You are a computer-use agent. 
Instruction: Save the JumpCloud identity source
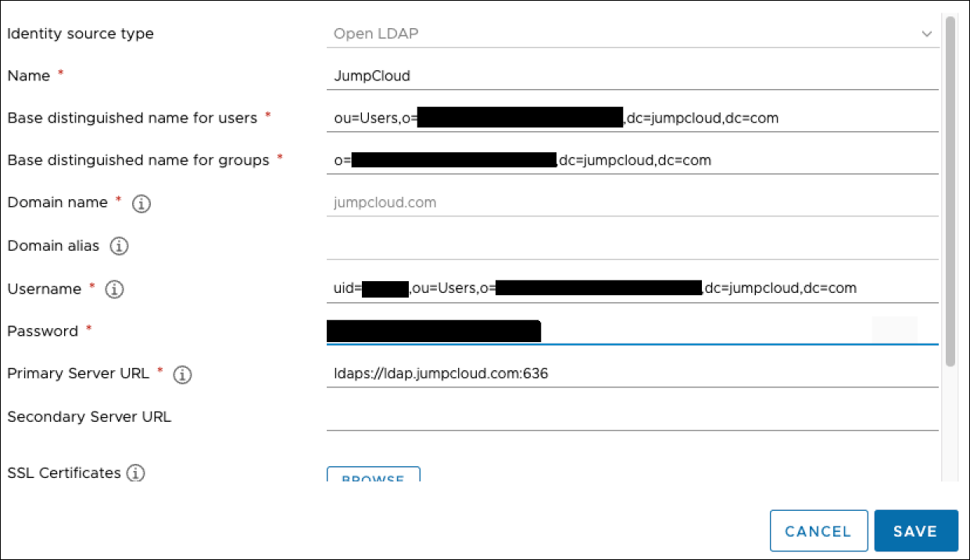tap(916, 530)
